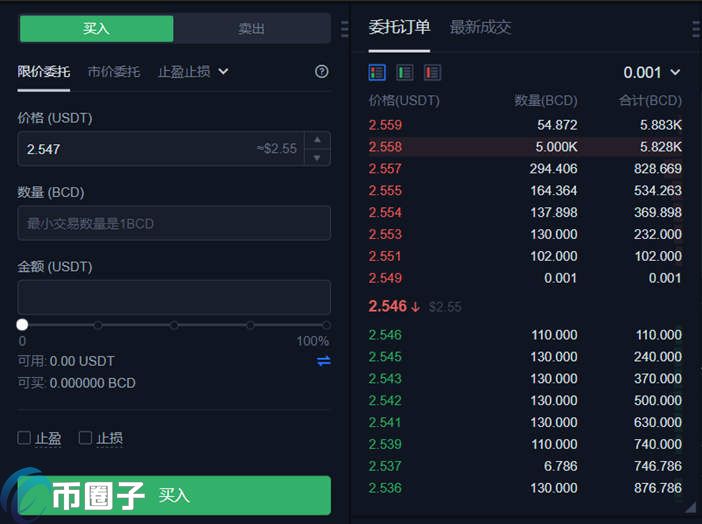Click ask price 2.558 highlighted row
Image resolution: width=702 pixels, height=524 pixels.
click(525, 147)
